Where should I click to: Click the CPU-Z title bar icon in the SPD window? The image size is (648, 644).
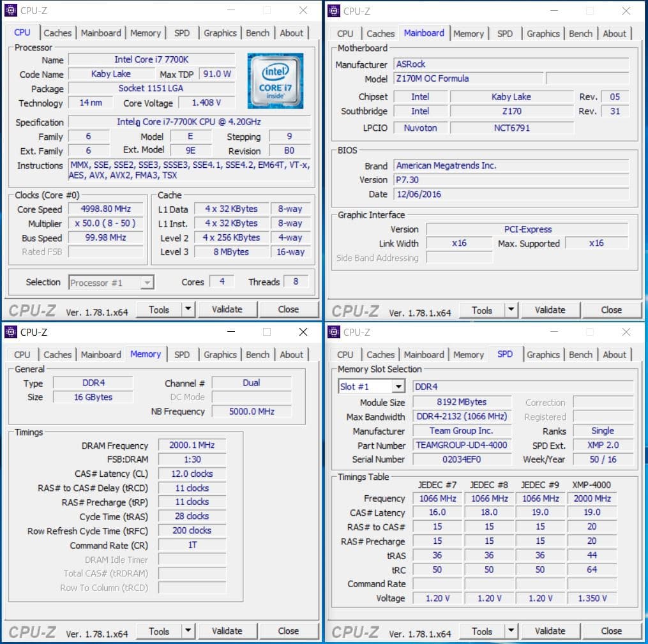334,332
